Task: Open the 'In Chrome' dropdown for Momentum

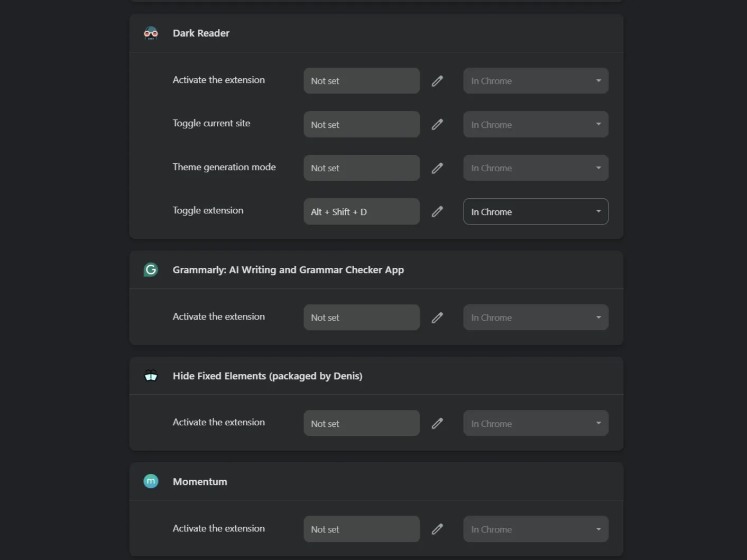Action: click(536, 529)
